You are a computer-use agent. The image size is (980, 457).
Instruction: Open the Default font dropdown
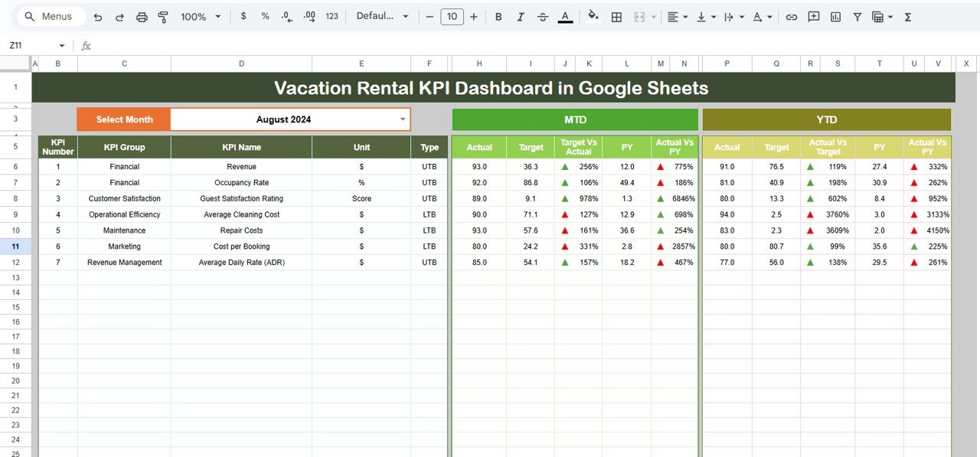point(381,15)
